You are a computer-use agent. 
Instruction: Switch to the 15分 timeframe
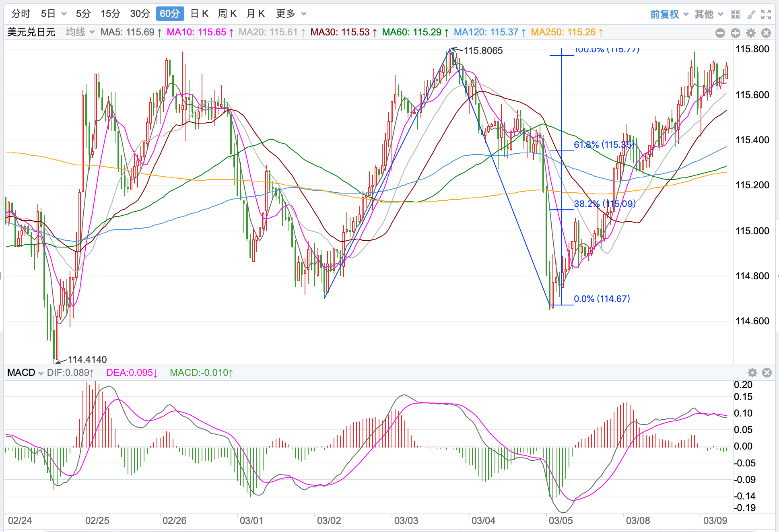pyautogui.click(x=110, y=14)
